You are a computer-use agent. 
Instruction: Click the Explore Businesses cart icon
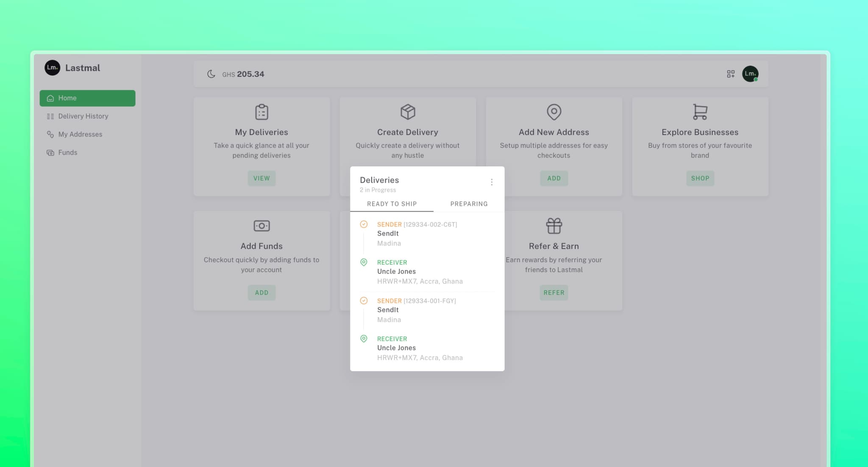(x=700, y=112)
